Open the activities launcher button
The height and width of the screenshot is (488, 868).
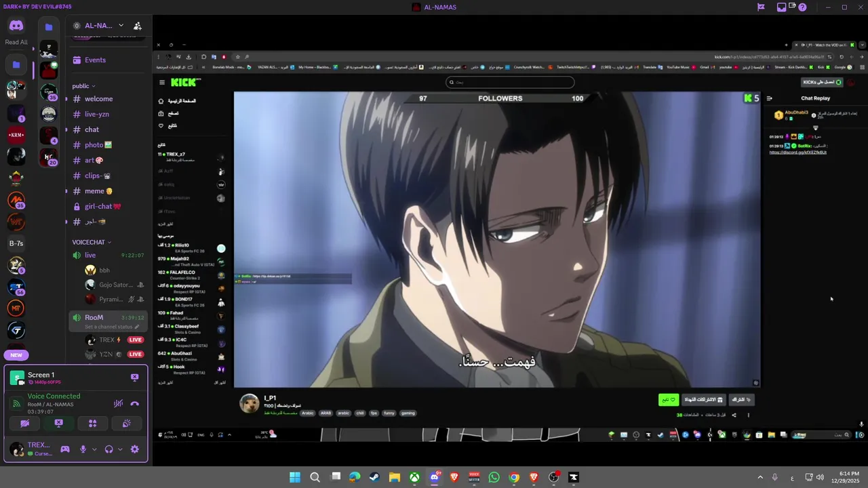[92, 424]
